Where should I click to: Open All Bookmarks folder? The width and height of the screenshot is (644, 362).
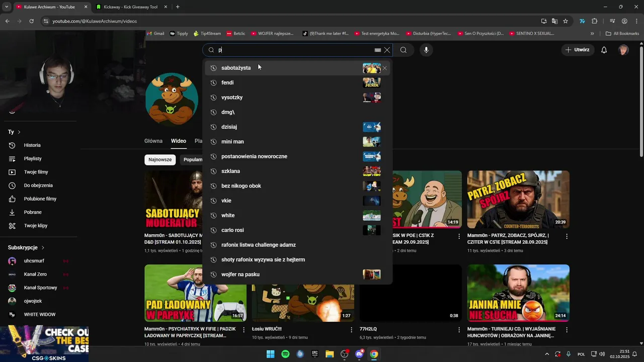coord(622,34)
